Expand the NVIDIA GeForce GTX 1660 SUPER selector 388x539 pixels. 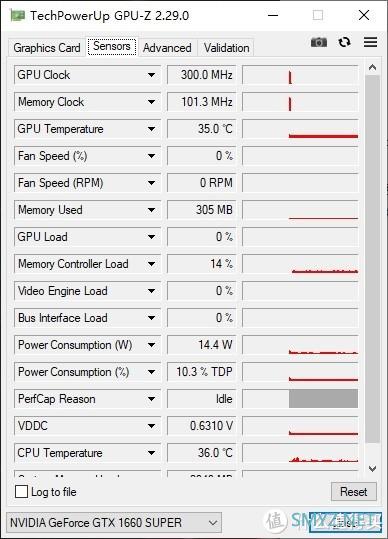coord(114,523)
